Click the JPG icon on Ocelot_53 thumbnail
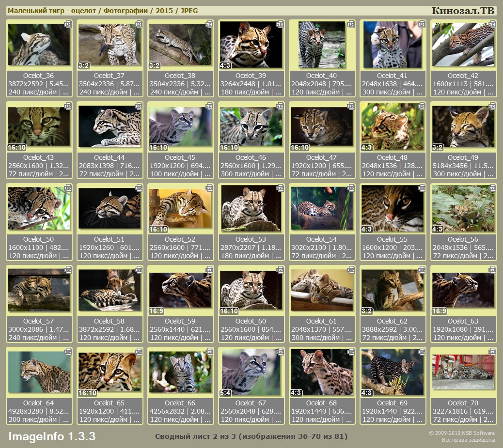503x448 pixels. click(280, 187)
